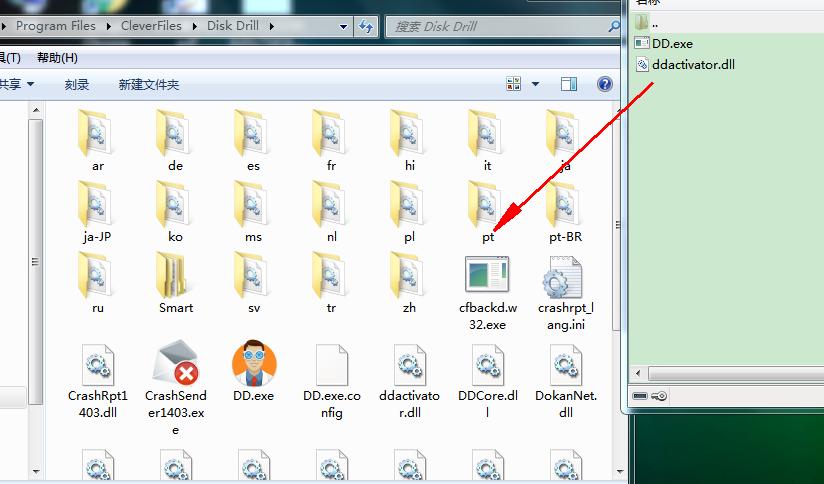Click Disk Drill breadcrumb segment
The image size is (824, 484).
pos(233,26)
